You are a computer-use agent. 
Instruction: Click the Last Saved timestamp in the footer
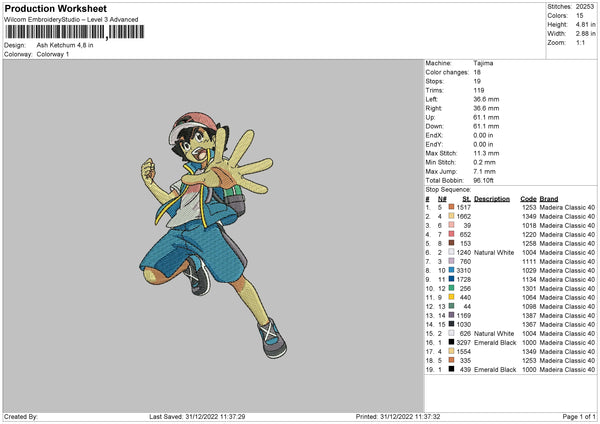[197, 416]
